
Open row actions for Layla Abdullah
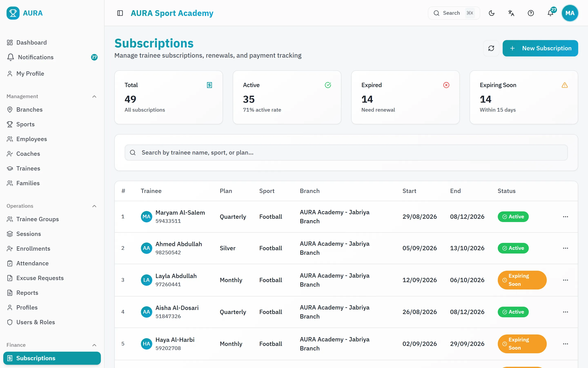point(565,280)
